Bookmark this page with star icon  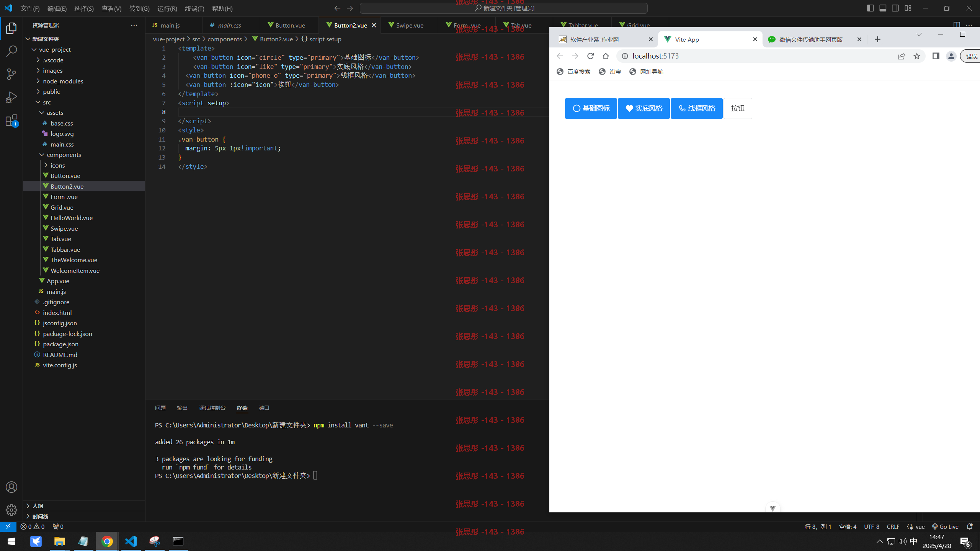(x=917, y=56)
